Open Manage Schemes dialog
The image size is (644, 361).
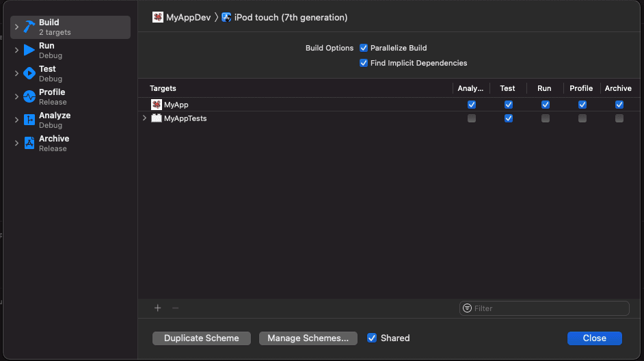(308, 338)
